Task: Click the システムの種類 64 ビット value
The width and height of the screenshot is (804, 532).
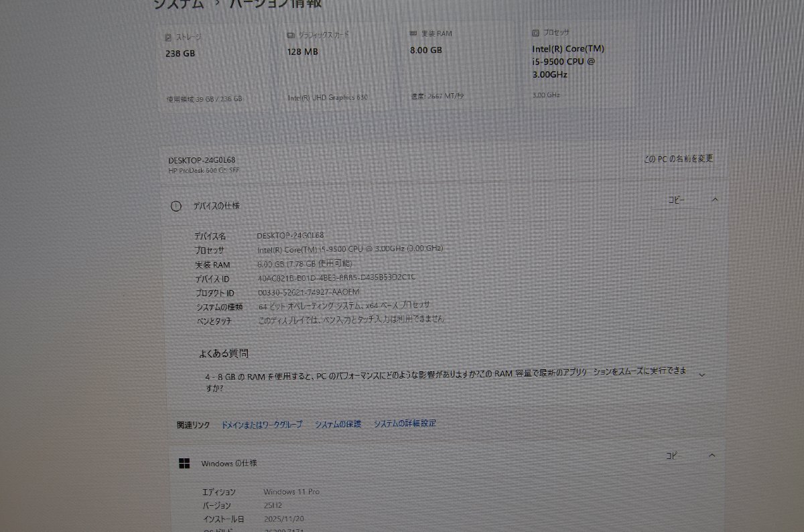Action: coord(344,306)
